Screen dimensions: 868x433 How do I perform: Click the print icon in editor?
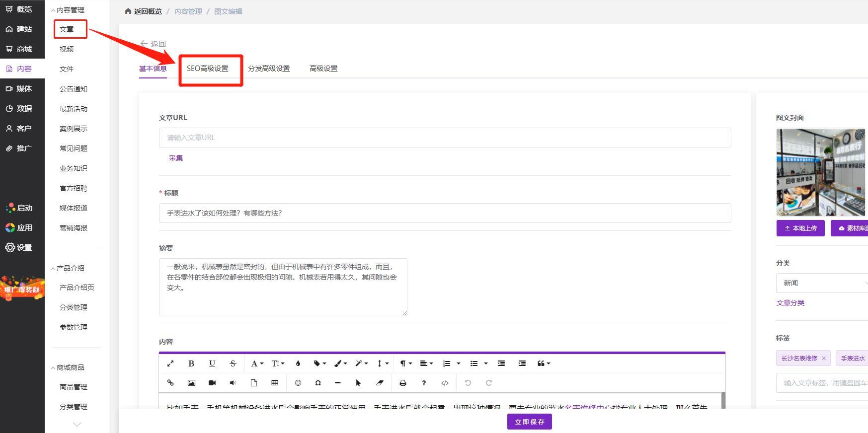403,383
